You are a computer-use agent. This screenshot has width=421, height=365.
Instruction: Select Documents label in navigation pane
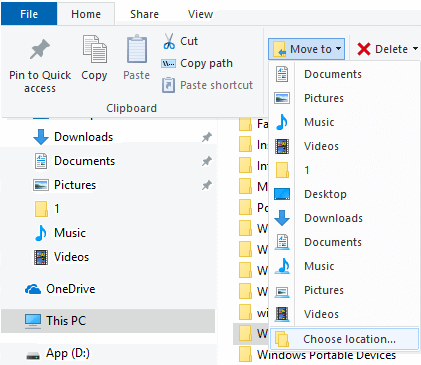coord(85,161)
